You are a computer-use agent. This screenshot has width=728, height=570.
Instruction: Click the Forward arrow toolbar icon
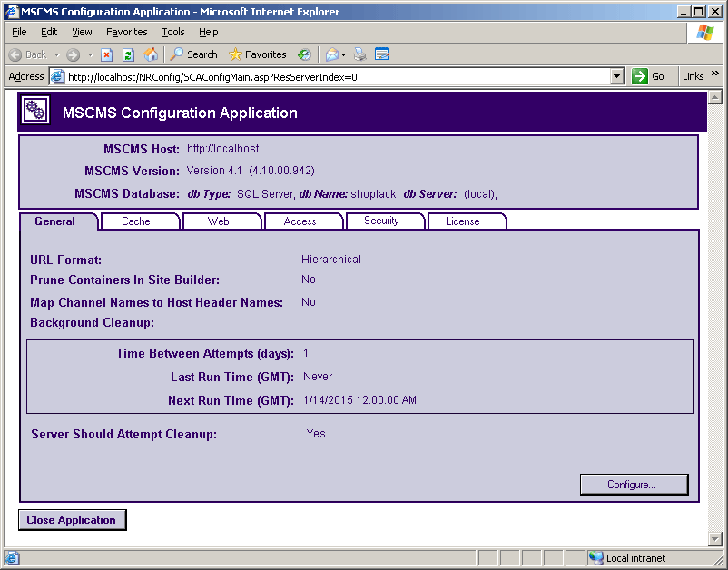pos(73,54)
